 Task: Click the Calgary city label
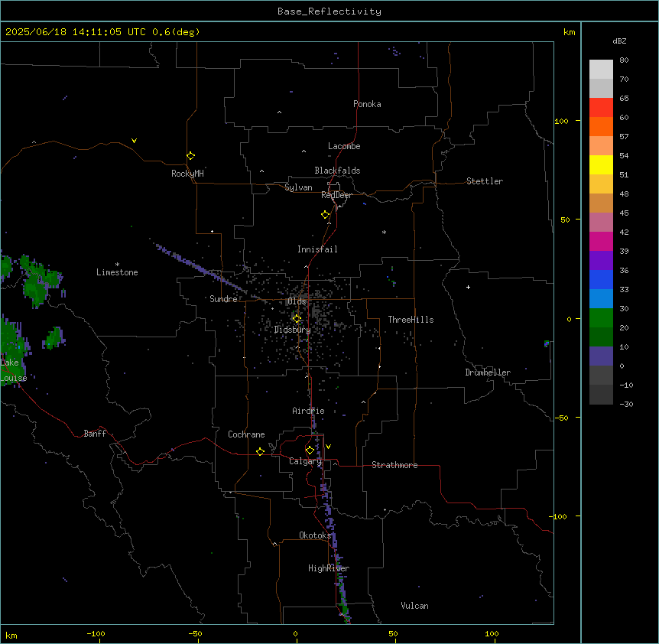tap(305, 461)
